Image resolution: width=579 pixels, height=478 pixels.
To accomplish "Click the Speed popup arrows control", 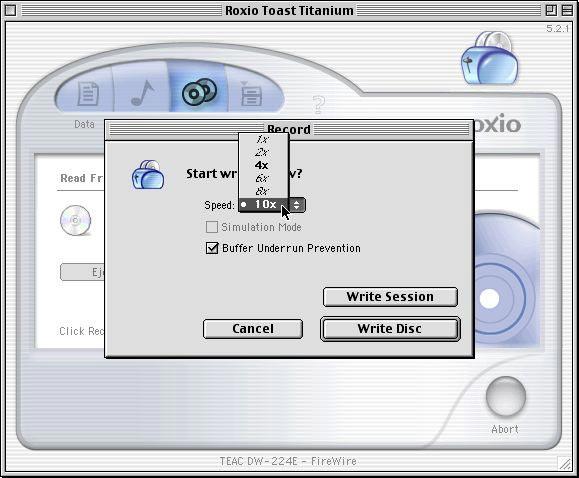I will tap(297, 205).
